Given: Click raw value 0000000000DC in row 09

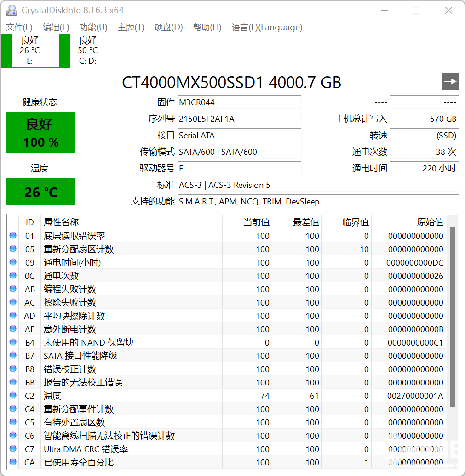Looking at the screenshot, I should [414, 263].
